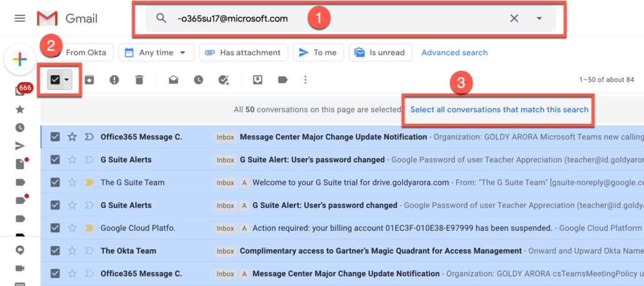
Task: Uncheck Office365 csTeamsMeetingPolicy row checkbox
Action: pyautogui.click(x=55, y=273)
